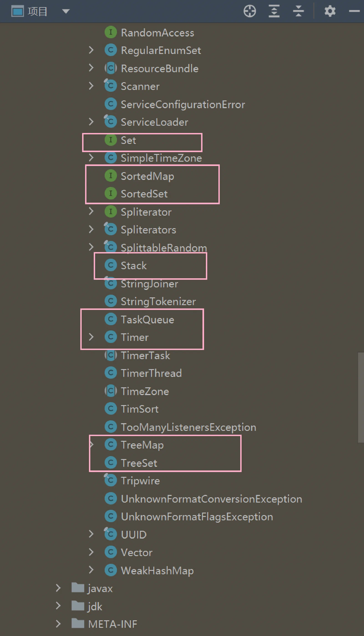Image resolution: width=364 pixels, height=636 pixels.
Task: Expand the Timer class node
Action: pos(91,337)
